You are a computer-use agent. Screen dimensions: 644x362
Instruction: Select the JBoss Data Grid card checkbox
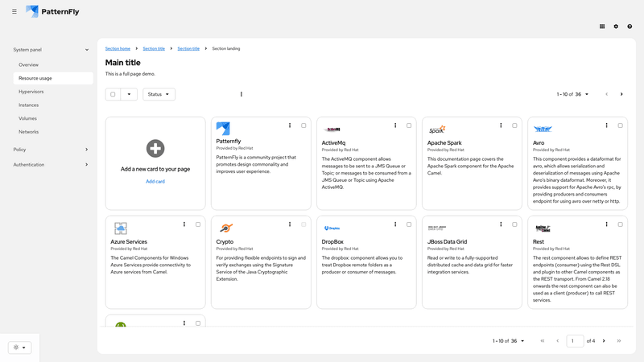coord(514,224)
